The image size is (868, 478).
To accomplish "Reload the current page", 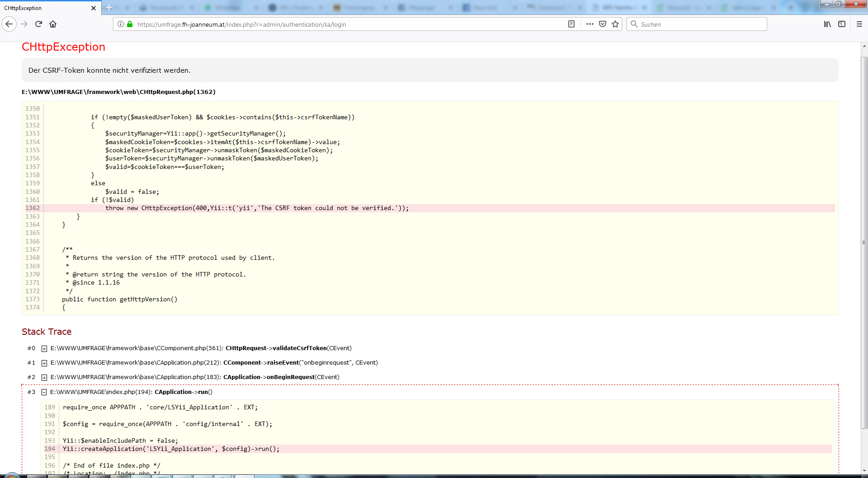I will coord(38,24).
